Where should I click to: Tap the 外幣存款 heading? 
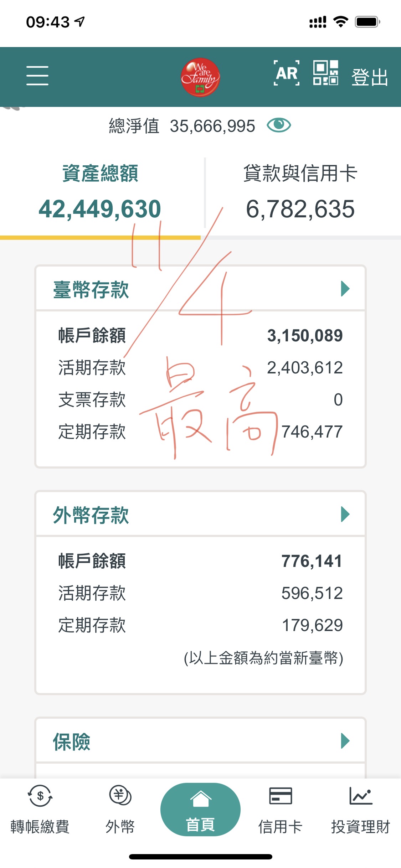91,515
